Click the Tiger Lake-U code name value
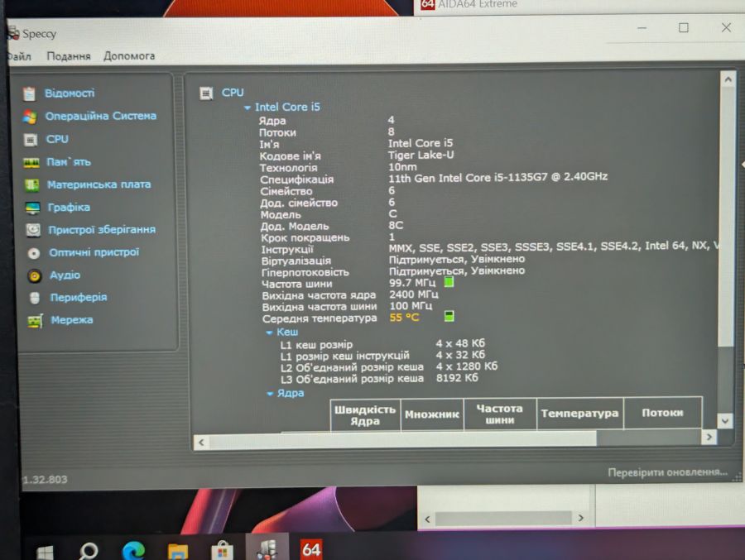Image resolution: width=745 pixels, height=560 pixels. coord(421,155)
